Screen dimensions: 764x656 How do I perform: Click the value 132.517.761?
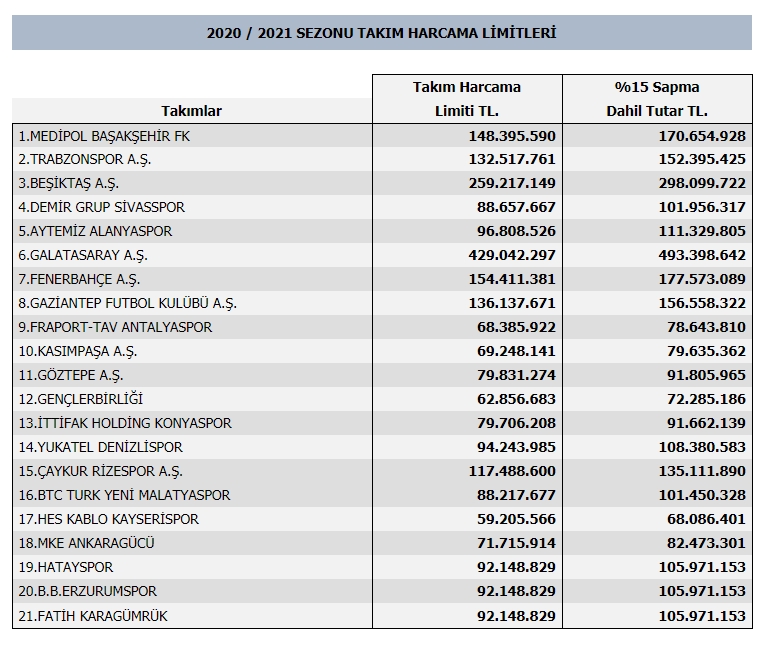point(512,159)
